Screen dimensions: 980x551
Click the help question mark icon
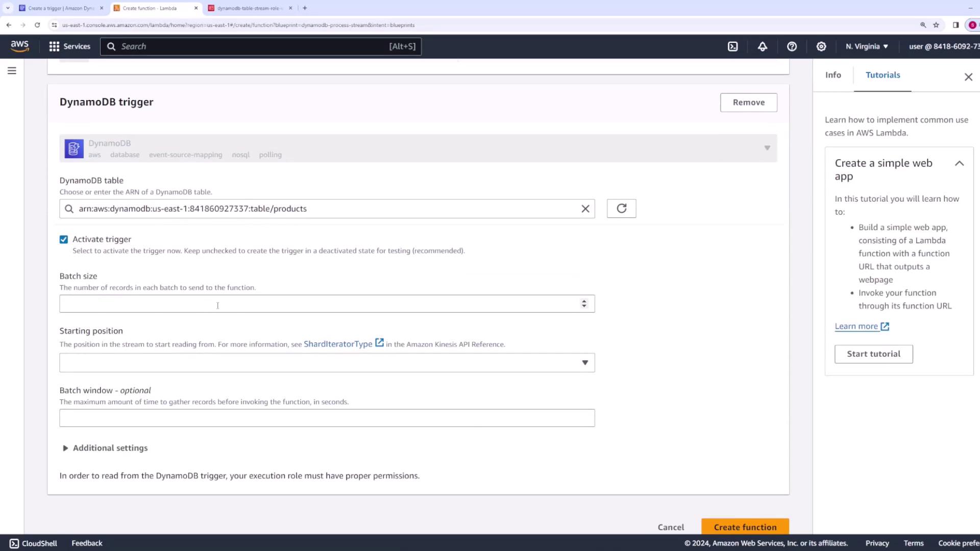click(x=792, y=46)
